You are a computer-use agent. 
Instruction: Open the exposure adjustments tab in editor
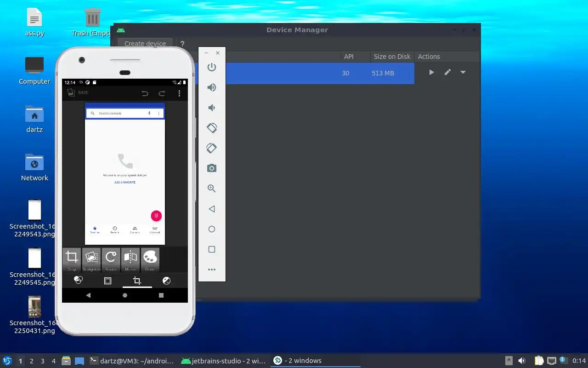coord(167,281)
